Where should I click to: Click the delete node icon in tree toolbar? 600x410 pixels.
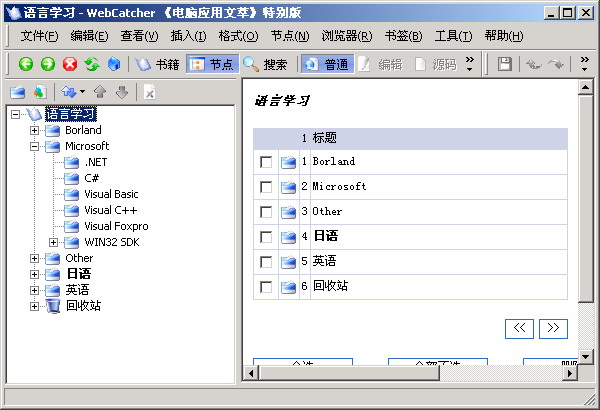150,92
